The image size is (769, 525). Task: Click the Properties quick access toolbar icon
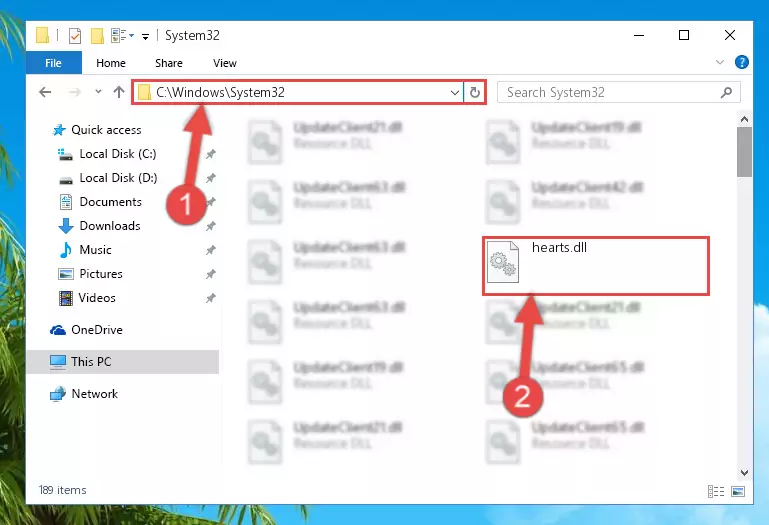click(x=75, y=35)
